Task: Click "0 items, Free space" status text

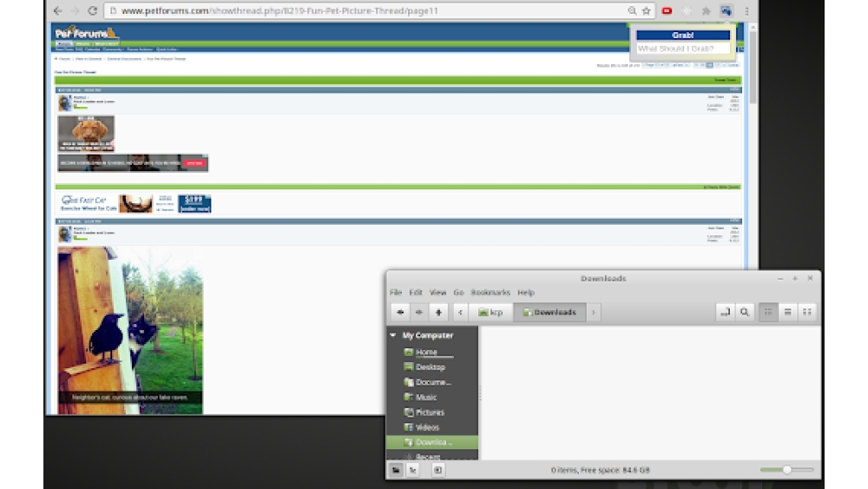Action: pyautogui.click(x=600, y=470)
